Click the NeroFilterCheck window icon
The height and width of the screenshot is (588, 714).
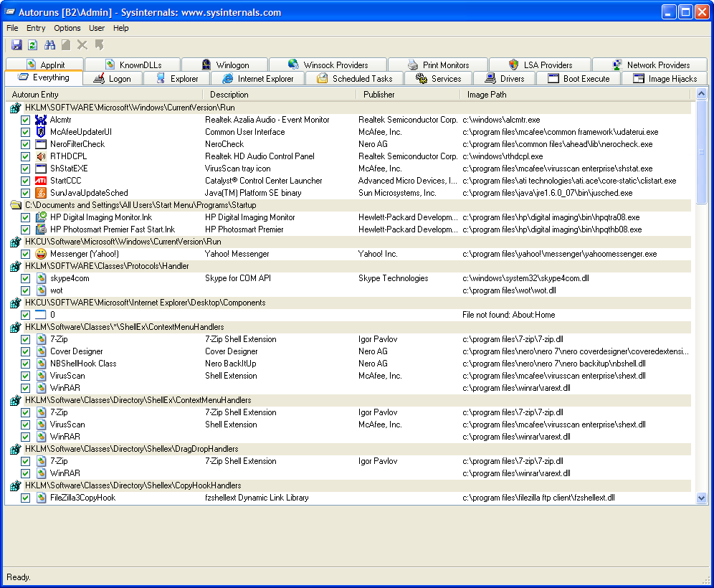coord(41,144)
